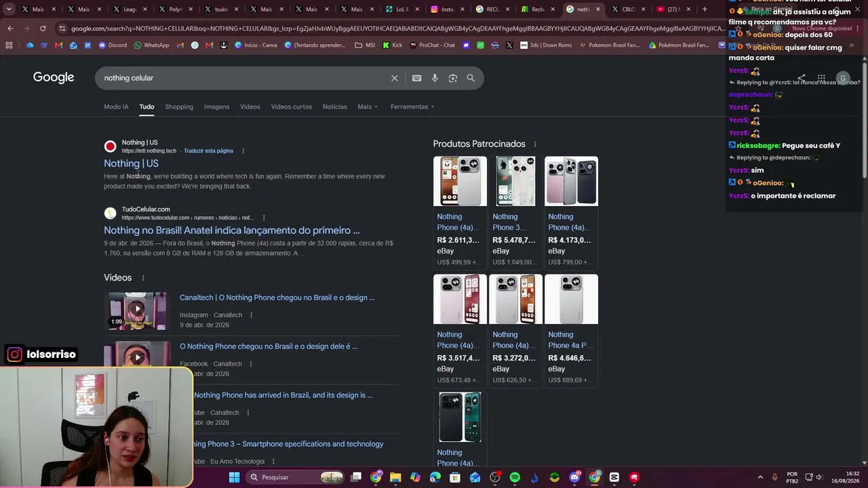Viewport: 868px width, 488px height.
Task: Open more options beside Vídeos heading
Action: tap(143, 278)
